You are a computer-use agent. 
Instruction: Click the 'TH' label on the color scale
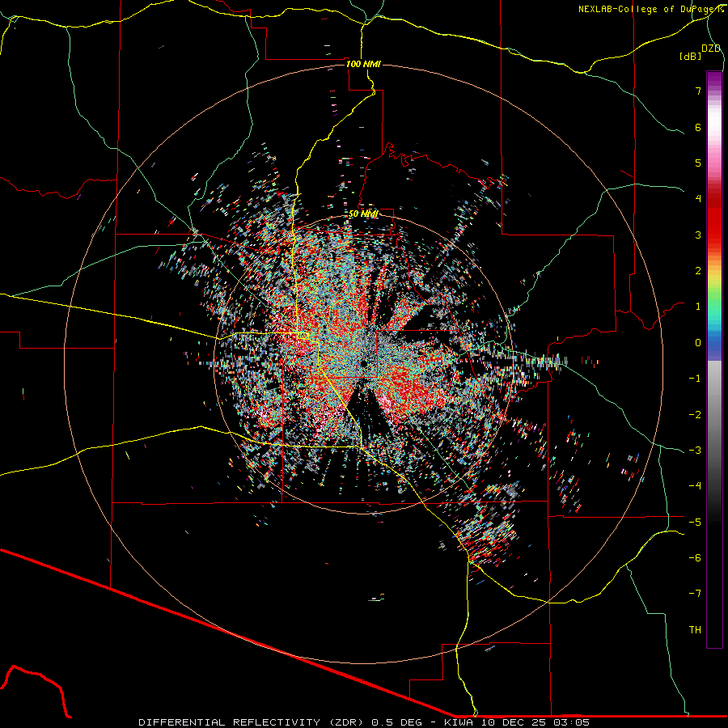pyautogui.click(x=695, y=629)
